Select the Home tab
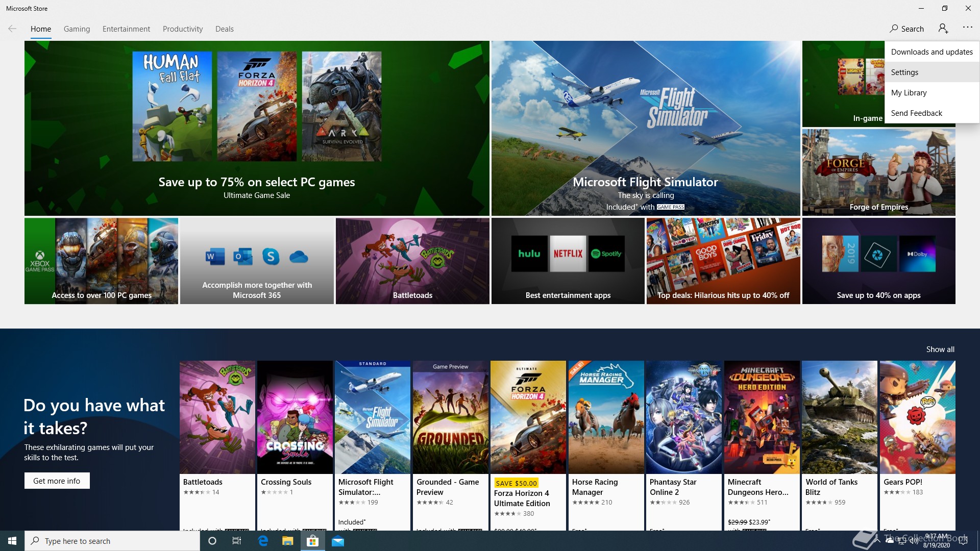 41,29
